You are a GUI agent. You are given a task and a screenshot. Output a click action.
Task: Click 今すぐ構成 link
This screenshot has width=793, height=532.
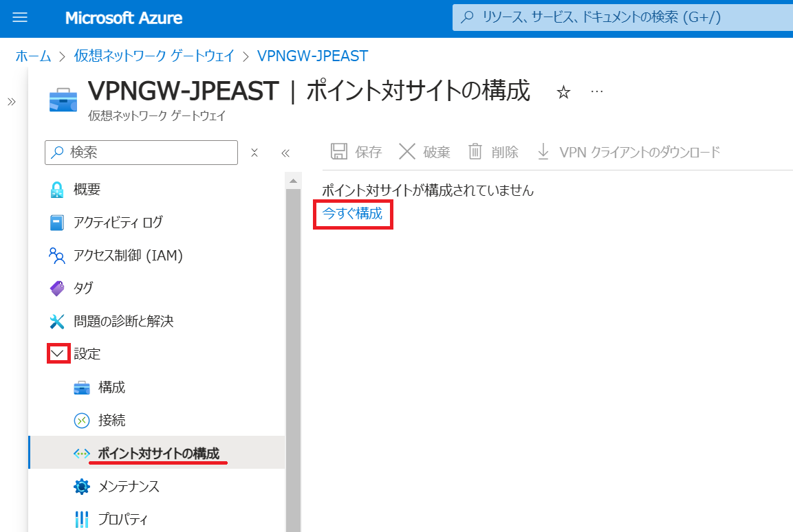(353, 214)
